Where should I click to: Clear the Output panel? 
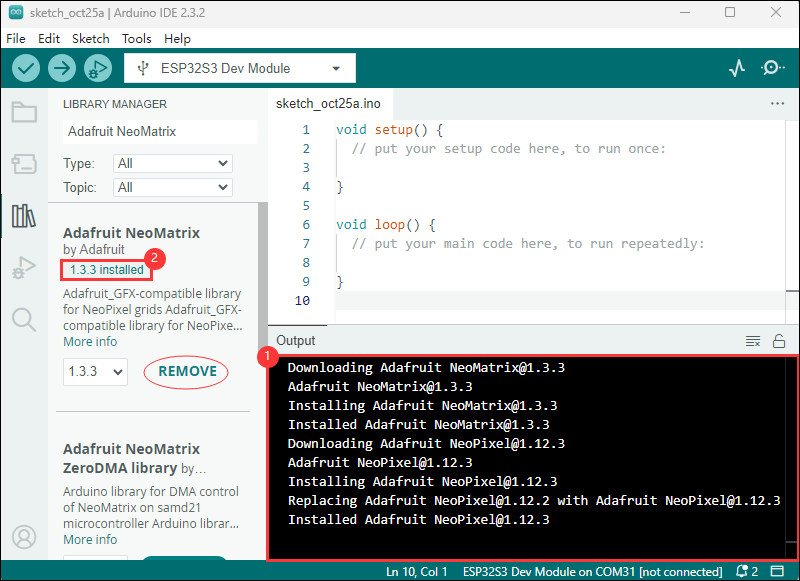[x=753, y=341]
